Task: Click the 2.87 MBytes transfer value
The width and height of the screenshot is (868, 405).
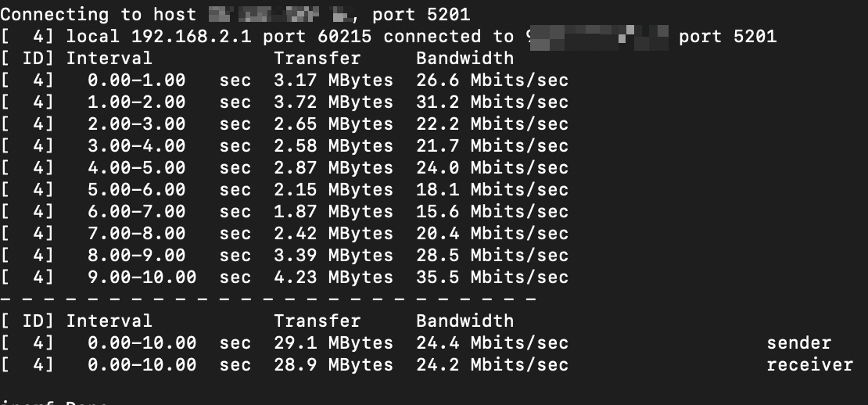Action: click(x=333, y=167)
